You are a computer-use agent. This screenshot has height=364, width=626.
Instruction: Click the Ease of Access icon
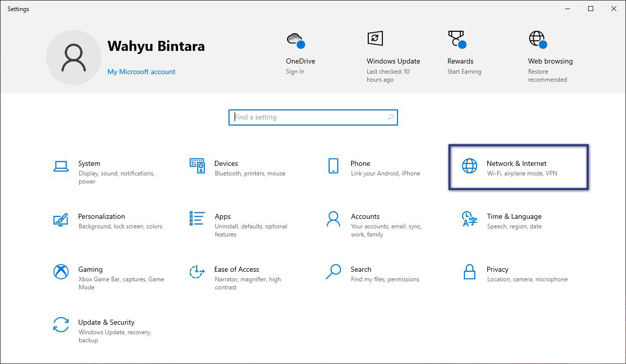[197, 272]
